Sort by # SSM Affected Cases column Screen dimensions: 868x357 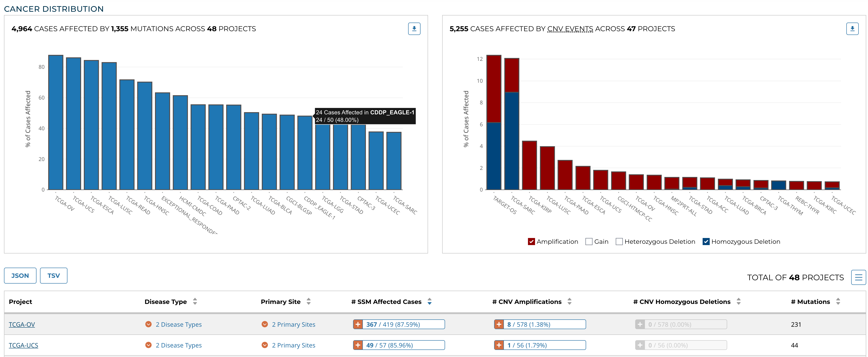point(429,301)
